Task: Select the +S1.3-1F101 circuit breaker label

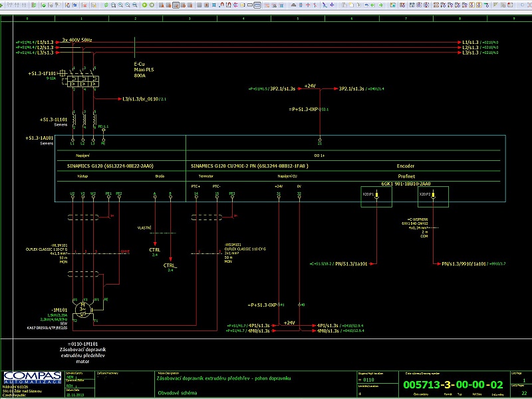Action: point(42,73)
